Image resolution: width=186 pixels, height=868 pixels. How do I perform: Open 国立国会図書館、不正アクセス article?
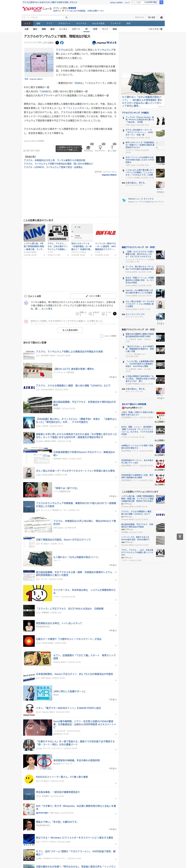(84, 403)
